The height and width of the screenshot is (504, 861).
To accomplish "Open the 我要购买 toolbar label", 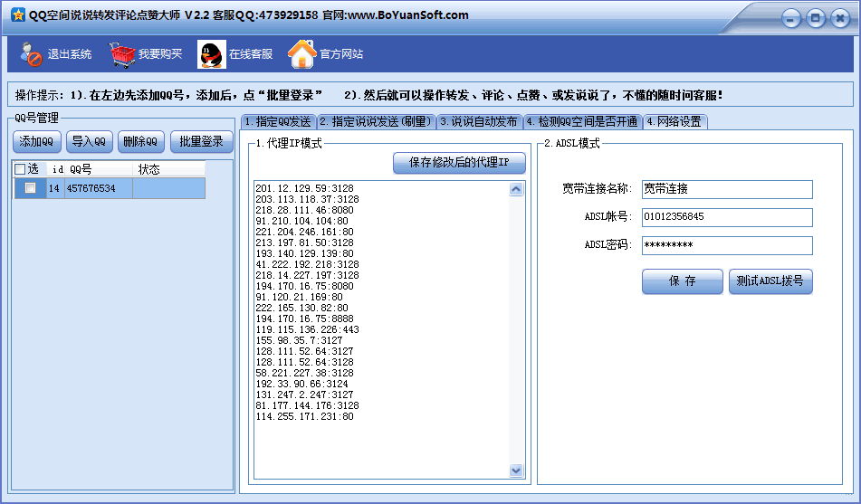I will [160, 53].
